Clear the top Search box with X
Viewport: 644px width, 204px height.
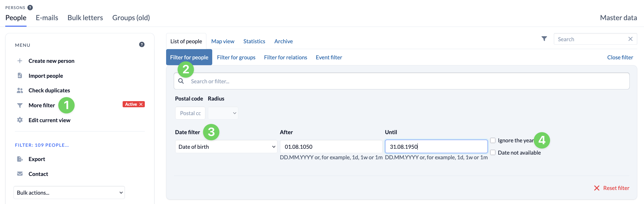[x=631, y=39]
